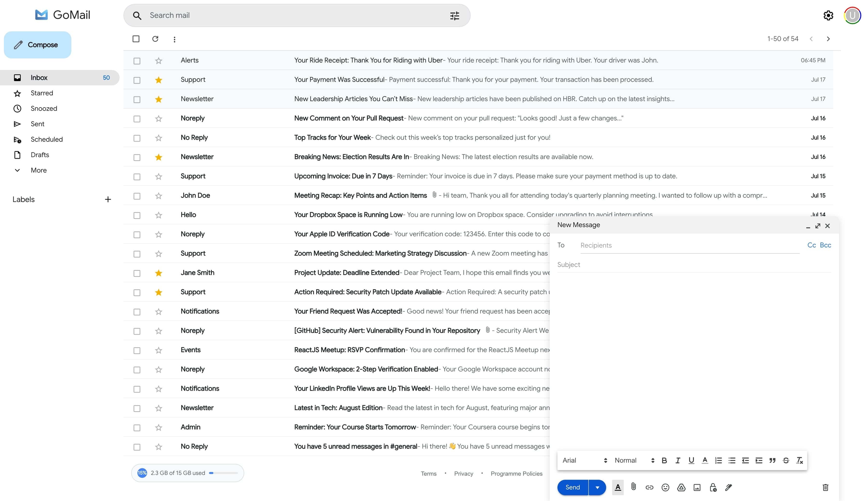Toggle strikethrough formatting
The image size is (868, 501).
point(786,460)
